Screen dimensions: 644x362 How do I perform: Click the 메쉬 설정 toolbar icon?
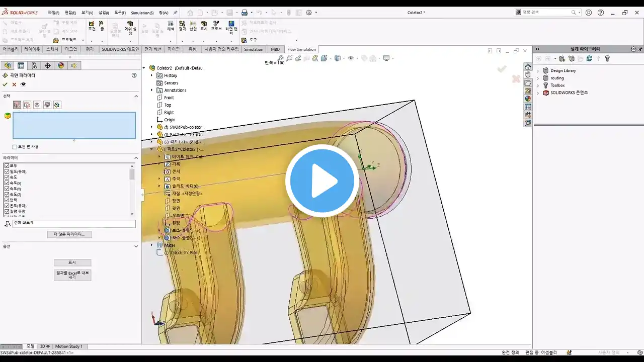click(x=130, y=28)
